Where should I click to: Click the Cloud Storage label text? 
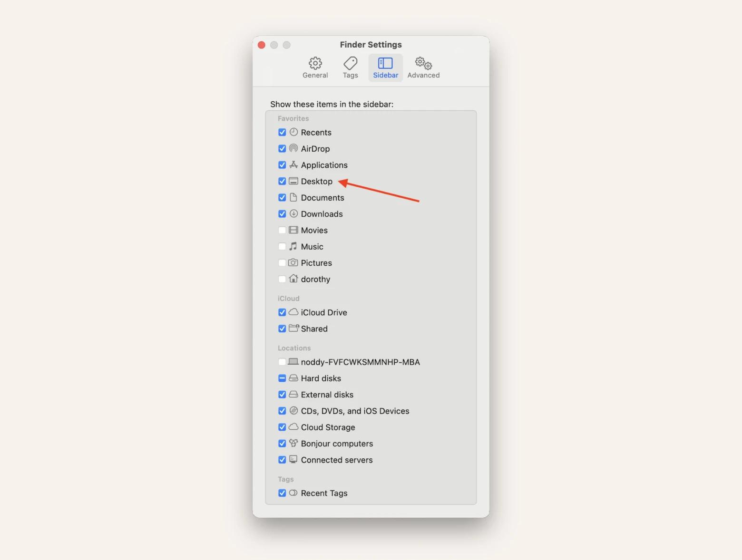pyautogui.click(x=328, y=427)
